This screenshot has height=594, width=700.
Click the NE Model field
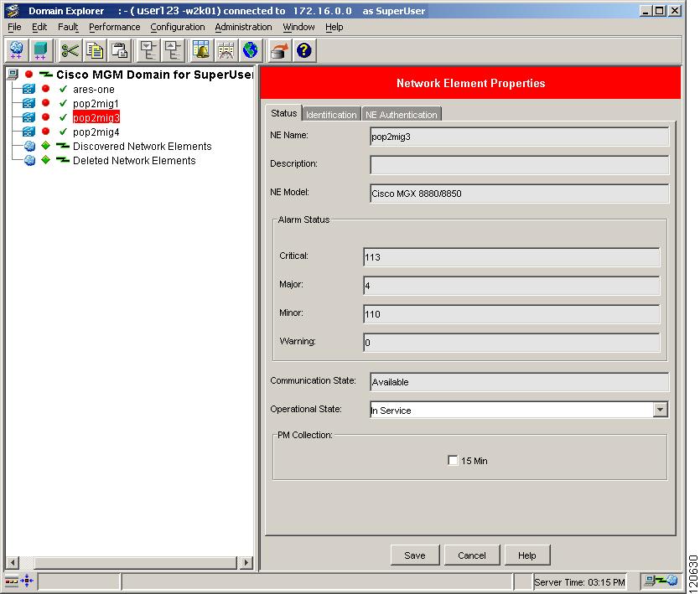tap(520, 194)
